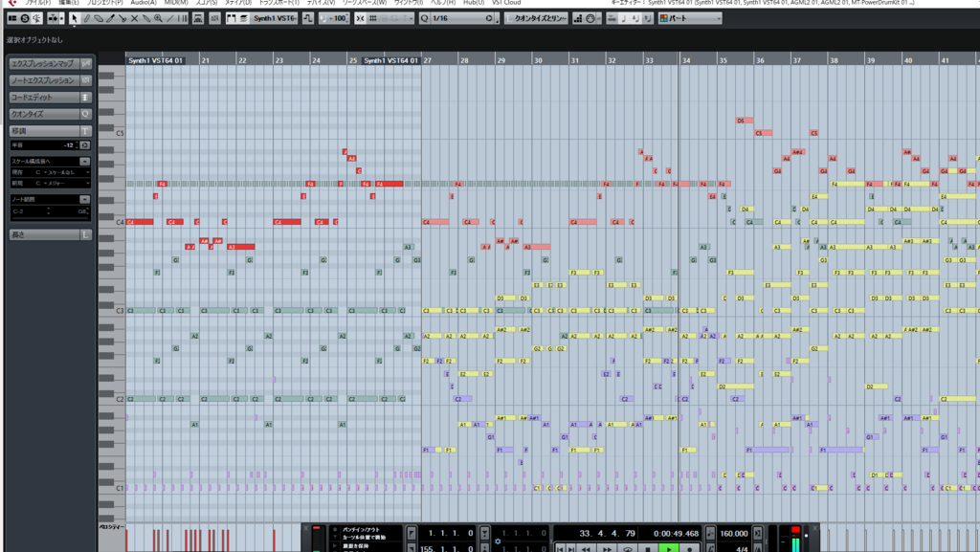Open the Transport menu
Screen dimensions: 980x552
click(278, 3)
